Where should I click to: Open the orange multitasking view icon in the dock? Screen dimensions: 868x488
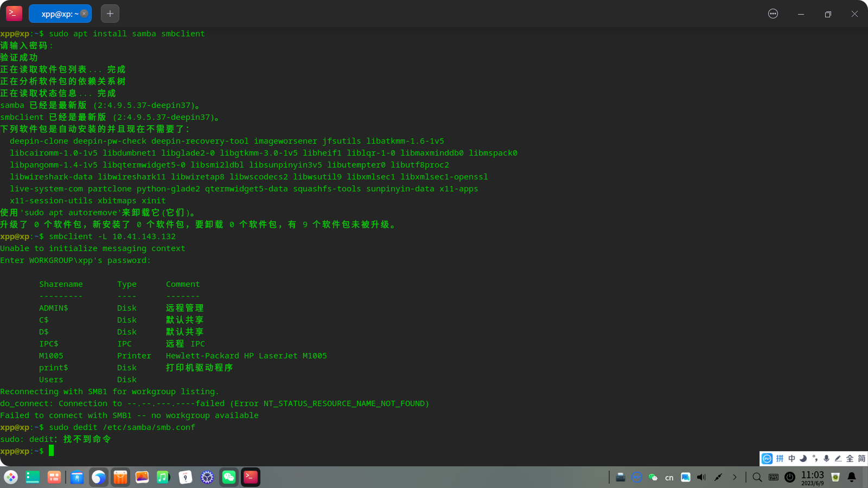coord(54,477)
